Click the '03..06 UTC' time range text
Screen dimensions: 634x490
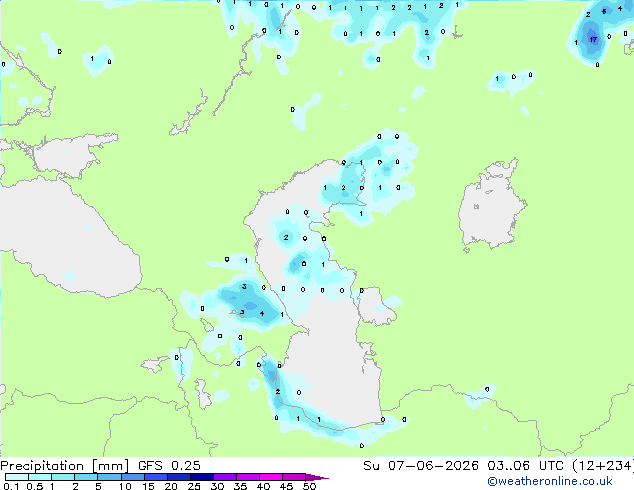click(x=525, y=466)
